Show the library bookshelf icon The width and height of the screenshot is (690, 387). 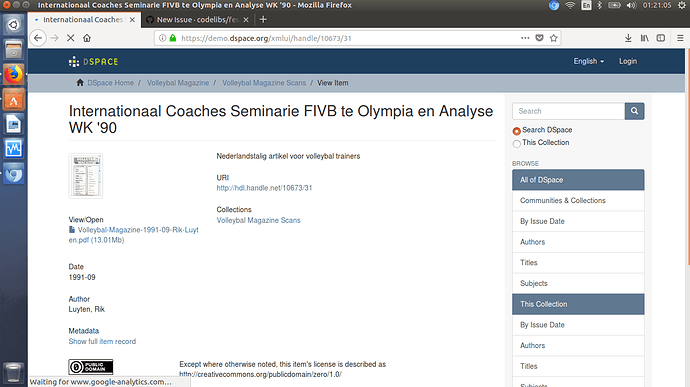(x=645, y=38)
